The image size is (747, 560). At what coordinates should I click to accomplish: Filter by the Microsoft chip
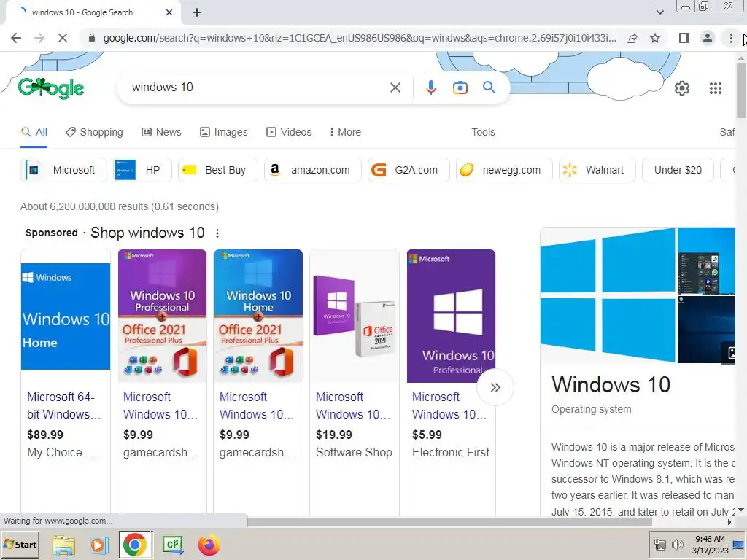[64, 170]
